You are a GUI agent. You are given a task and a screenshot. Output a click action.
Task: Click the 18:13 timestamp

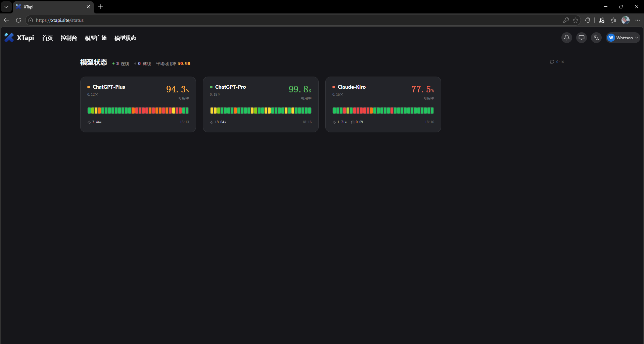pos(184,122)
